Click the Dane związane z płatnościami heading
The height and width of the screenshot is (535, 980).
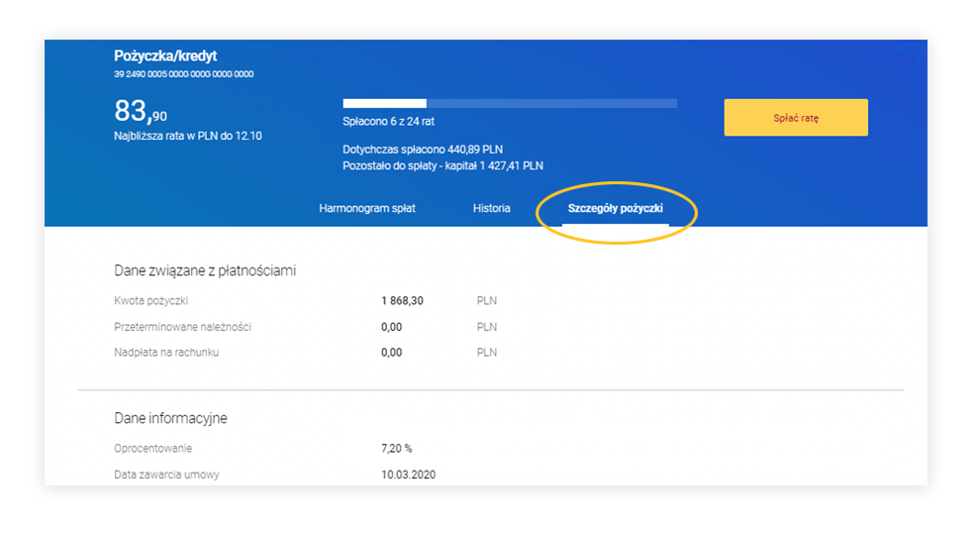[205, 270]
